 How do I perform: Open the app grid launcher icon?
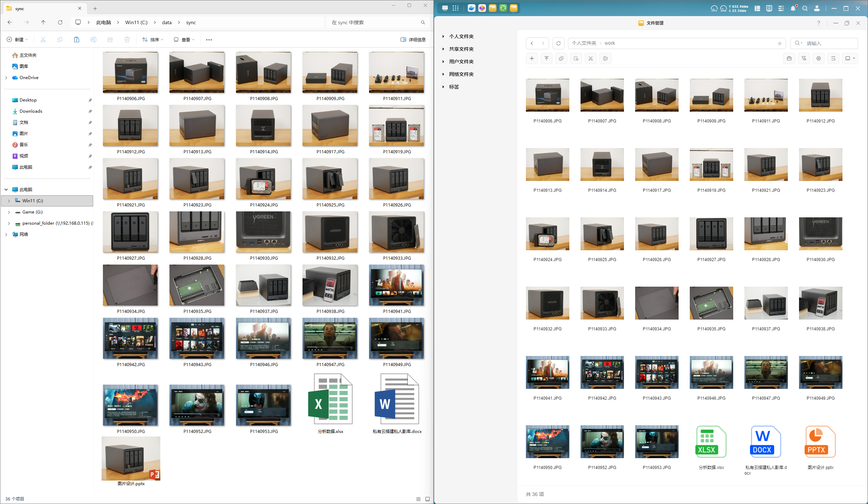[455, 8]
